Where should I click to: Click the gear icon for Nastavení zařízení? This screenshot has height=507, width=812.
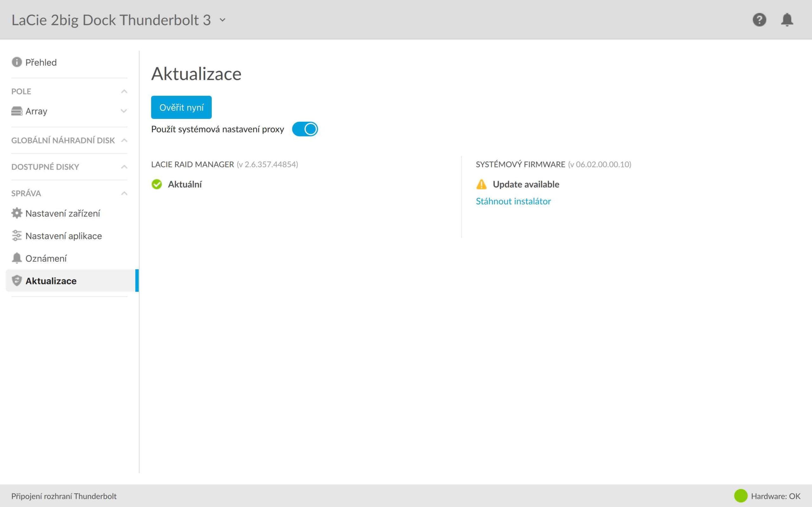(16, 213)
